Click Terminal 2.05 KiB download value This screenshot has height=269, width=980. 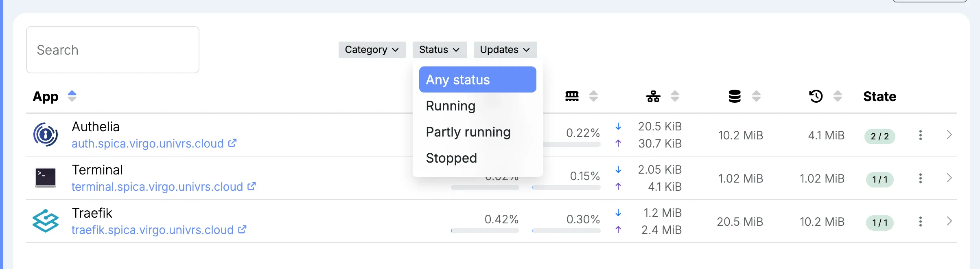click(x=660, y=170)
